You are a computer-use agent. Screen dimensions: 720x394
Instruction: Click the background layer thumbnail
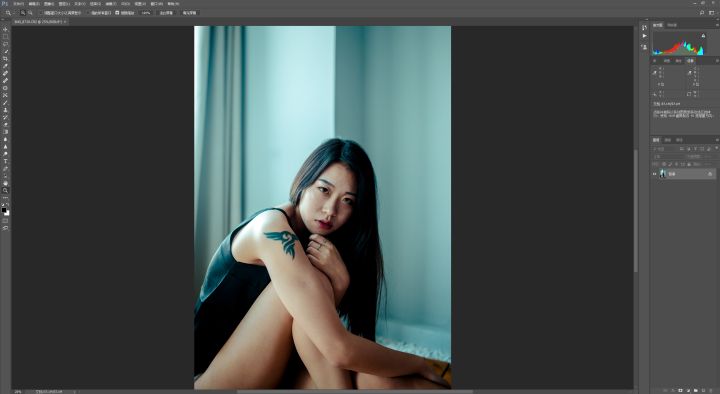662,174
